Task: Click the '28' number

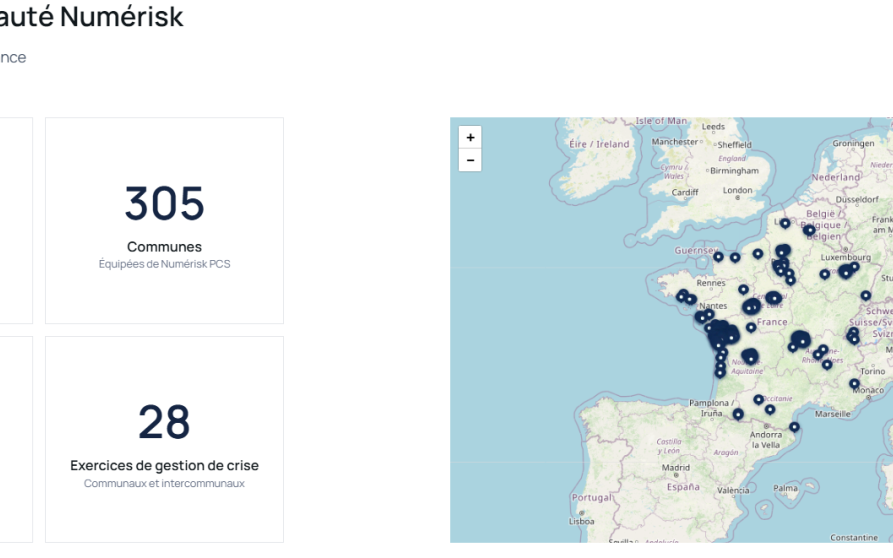Action: [165, 422]
